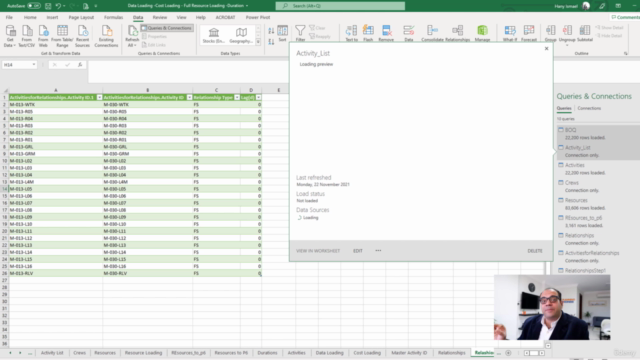Open the Master Activity ID sheet tab

click(409, 353)
